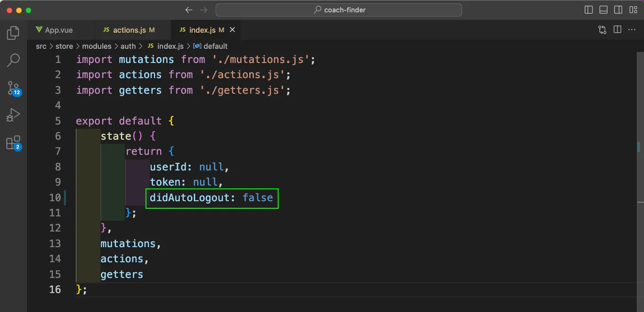Screen dimensions: 644x312
Task: Click the './getters.js' import path
Action: [x=242, y=90]
